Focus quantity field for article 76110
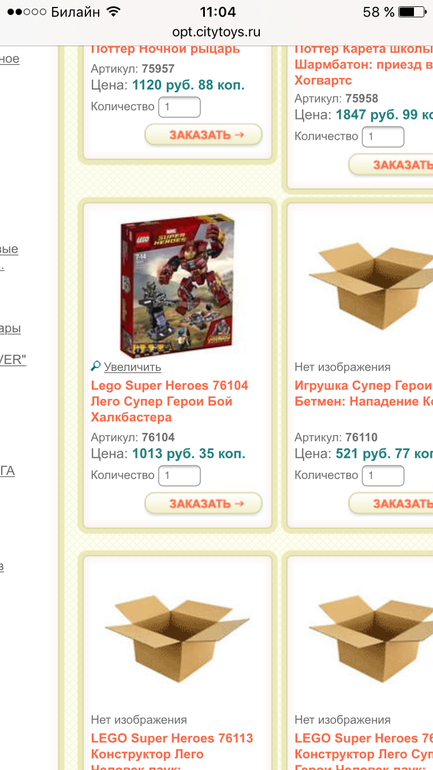Image resolution: width=433 pixels, height=770 pixels. 383,475
